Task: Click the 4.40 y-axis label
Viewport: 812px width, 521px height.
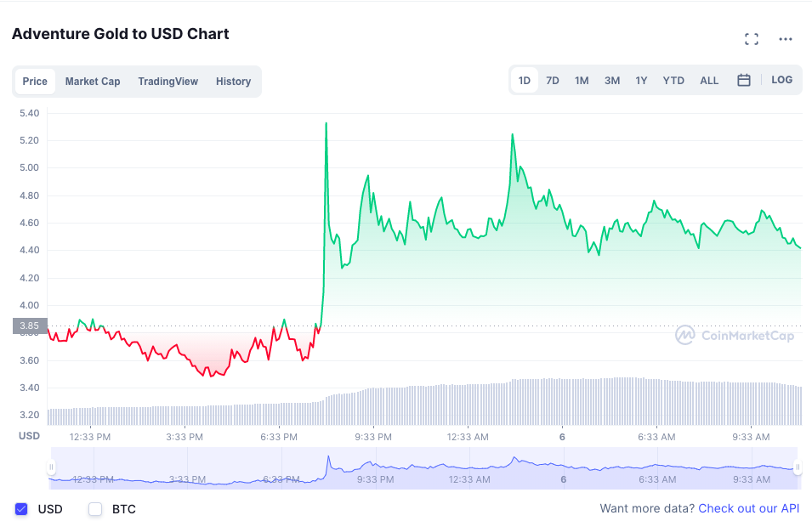Action: click(x=30, y=250)
